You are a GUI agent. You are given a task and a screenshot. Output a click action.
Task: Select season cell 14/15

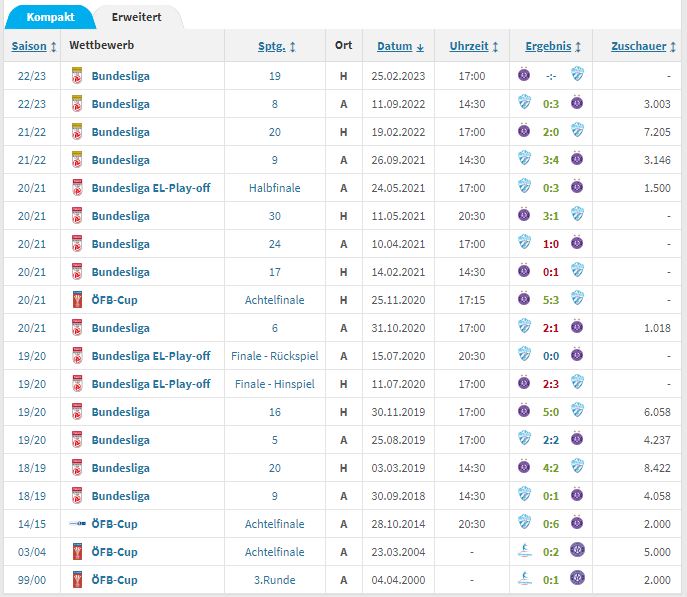[32, 524]
